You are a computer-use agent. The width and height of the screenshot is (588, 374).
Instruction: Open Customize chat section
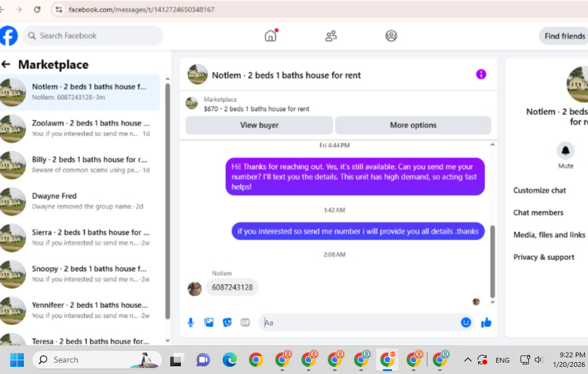coord(539,190)
